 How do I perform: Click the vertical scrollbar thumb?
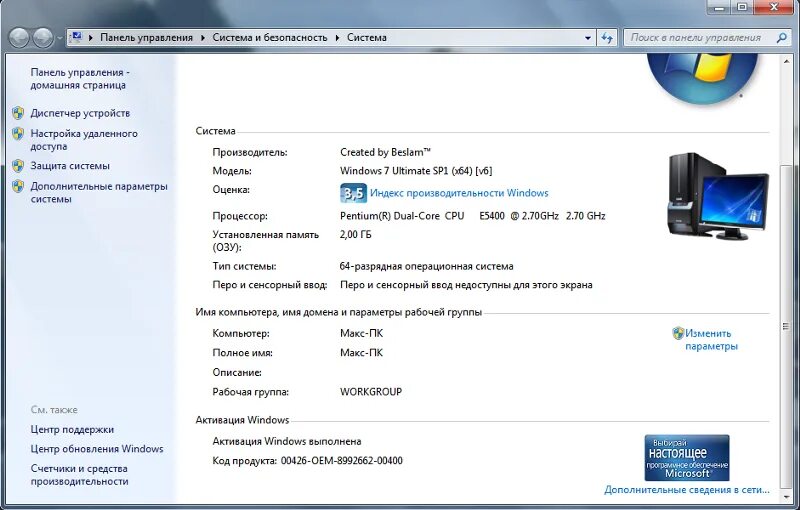point(786,326)
